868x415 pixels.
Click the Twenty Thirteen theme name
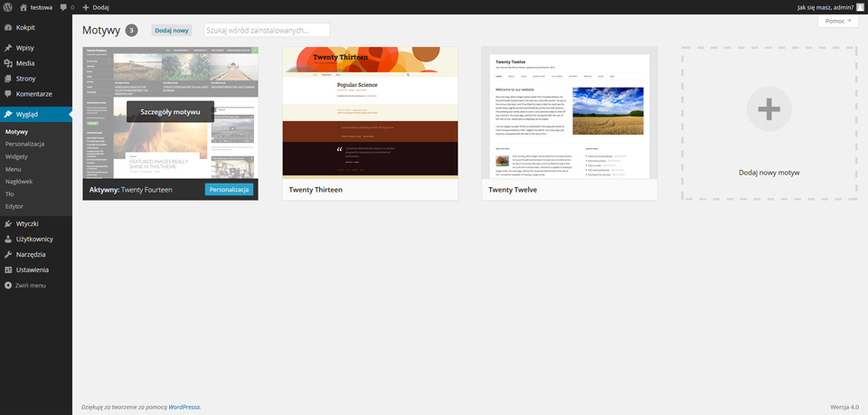click(x=316, y=190)
